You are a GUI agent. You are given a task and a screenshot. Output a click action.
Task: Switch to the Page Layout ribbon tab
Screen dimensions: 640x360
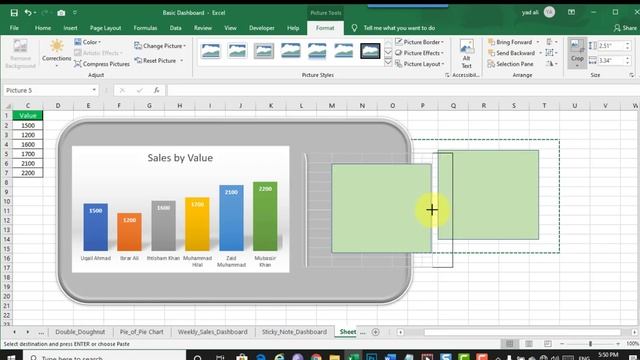click(x=105, y=28)
